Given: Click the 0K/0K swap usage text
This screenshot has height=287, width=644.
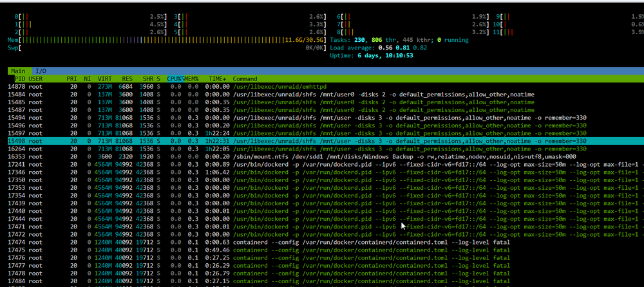Looking at the screenshot, I should [x=314, y=48].
